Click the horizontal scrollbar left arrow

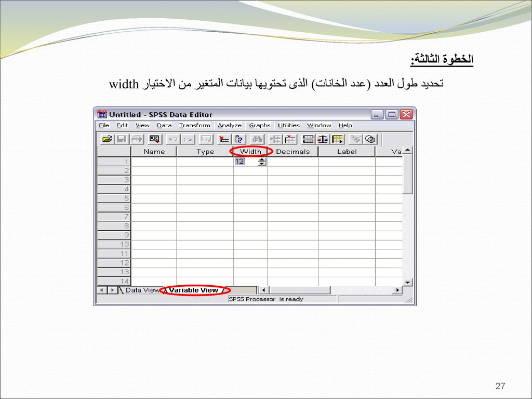point(263,290)
